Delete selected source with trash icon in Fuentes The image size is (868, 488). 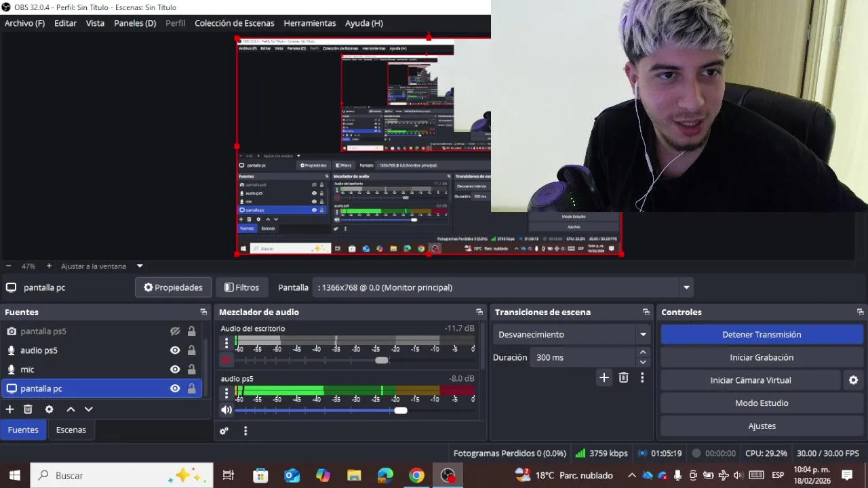click(x=28, y=409)
